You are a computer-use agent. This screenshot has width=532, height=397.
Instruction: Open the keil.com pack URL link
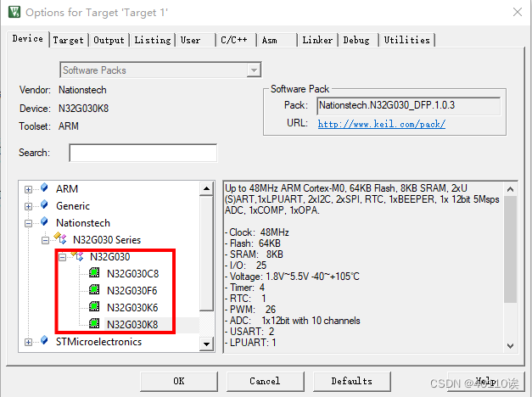click(x=382, y=124)
